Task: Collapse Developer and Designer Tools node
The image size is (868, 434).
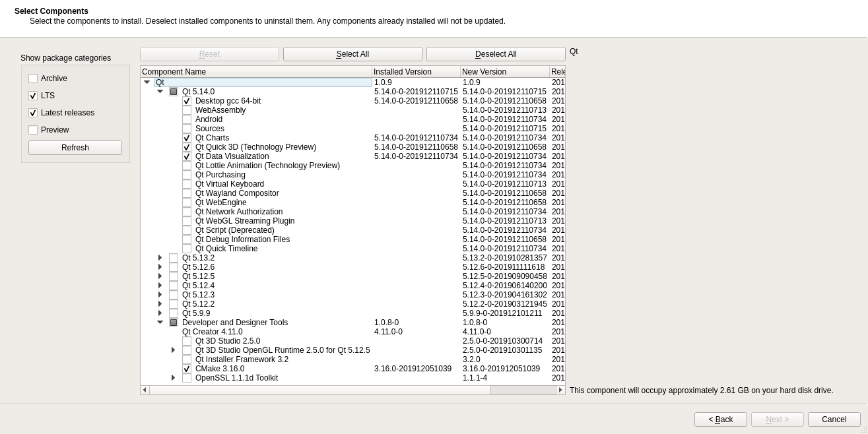Action: tap(160, 323)
